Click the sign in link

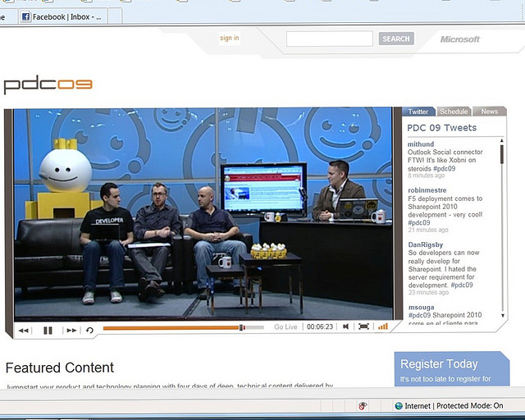[230, 38]
